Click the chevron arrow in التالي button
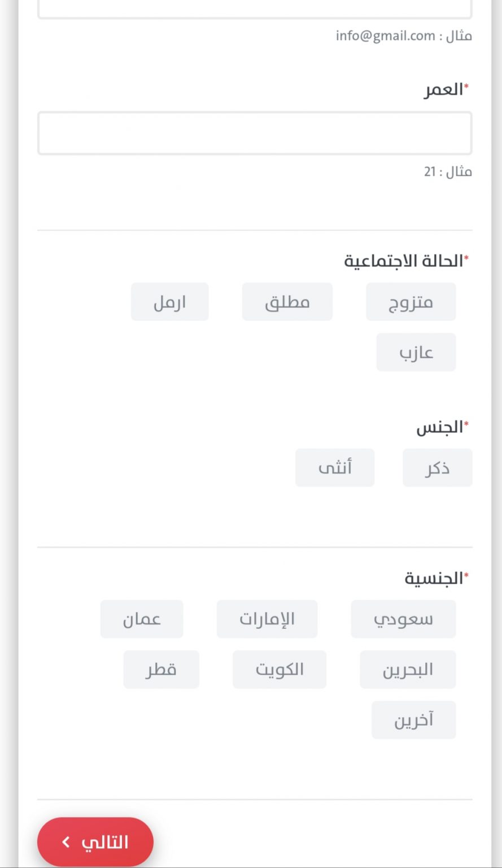The width and height of the screenshot is (502, 868). pyautogui.click(x=66, y=842)
